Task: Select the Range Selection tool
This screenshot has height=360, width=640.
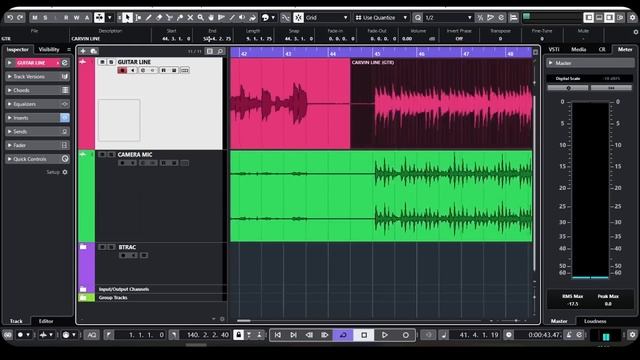Action: pos(138,18)
